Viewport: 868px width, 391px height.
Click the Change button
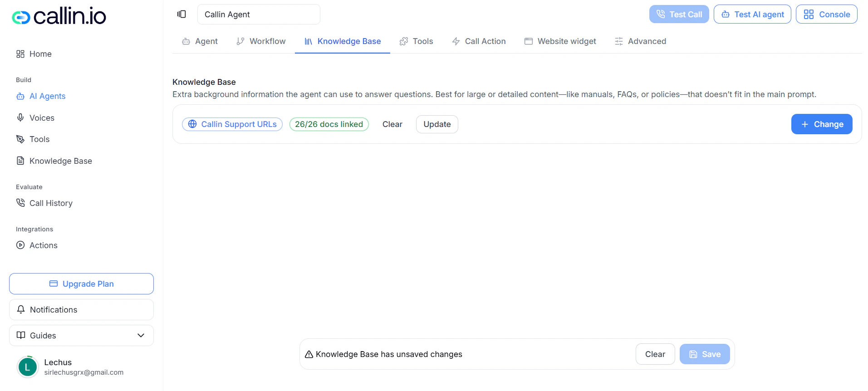(x=822, y=124)
